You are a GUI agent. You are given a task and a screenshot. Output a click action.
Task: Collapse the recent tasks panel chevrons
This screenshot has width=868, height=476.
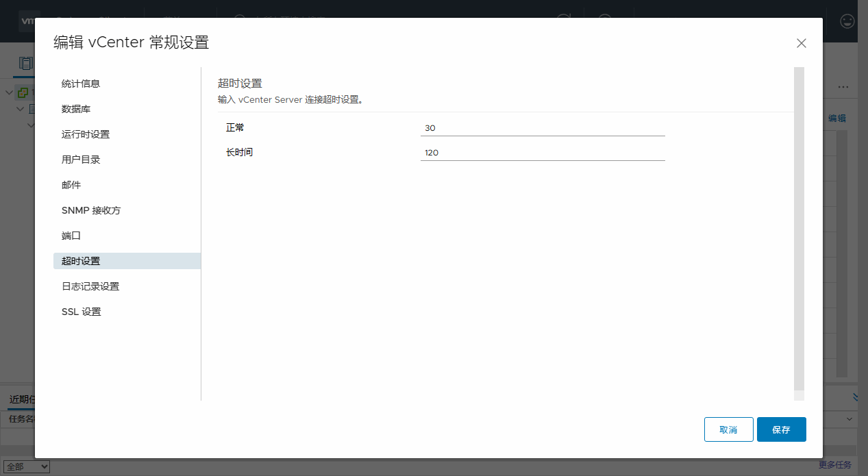tap(856, 397)
